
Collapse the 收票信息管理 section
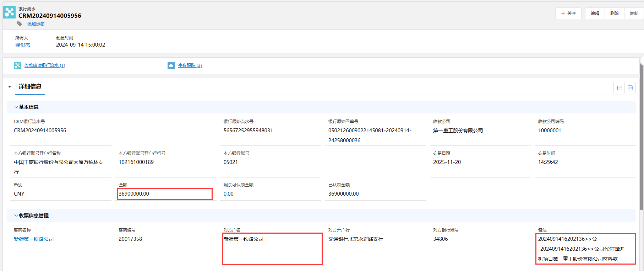point(16,216)
